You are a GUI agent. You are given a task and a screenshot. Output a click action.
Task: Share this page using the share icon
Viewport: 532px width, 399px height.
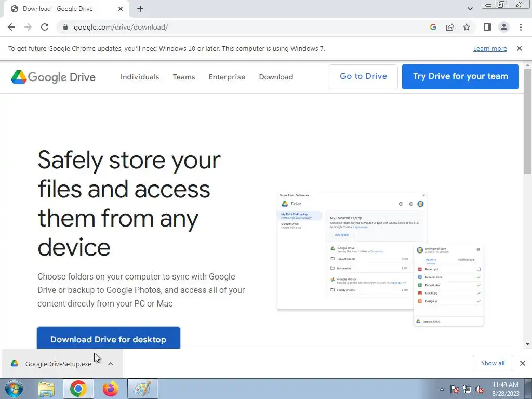450,27
